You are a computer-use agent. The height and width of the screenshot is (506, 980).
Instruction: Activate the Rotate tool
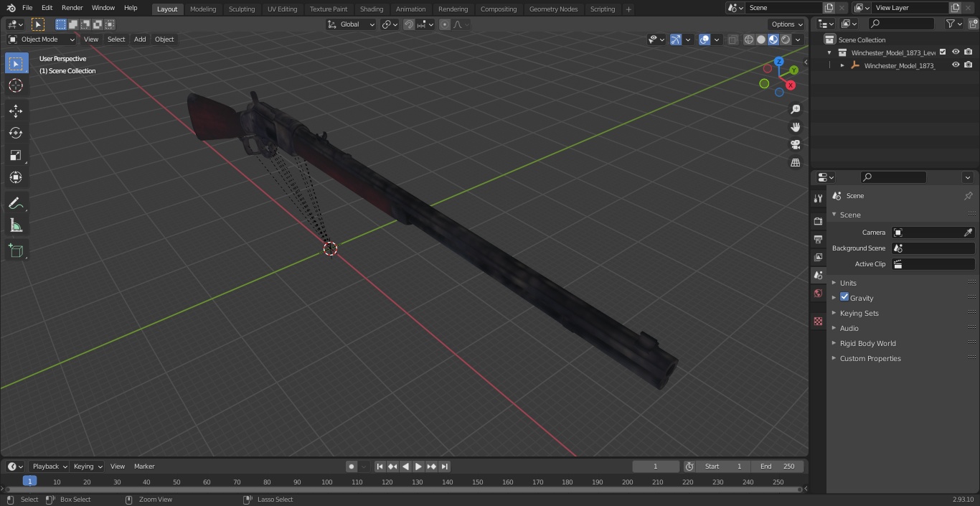16,133
